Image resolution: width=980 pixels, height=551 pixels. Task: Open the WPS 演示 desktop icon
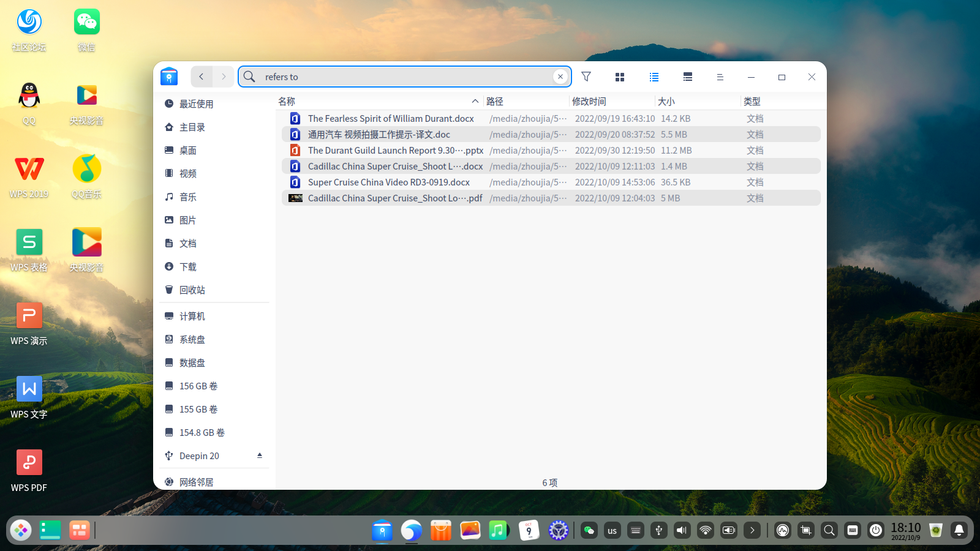point(29,324)
